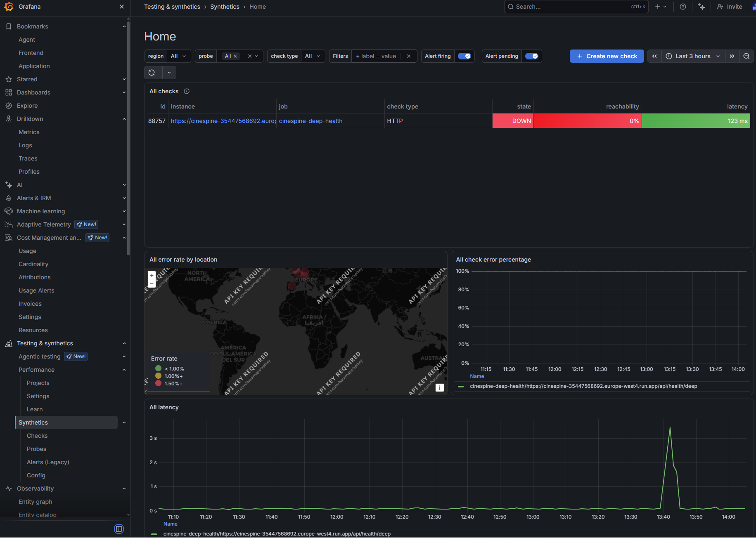Zoom out time range magnifier icon
The width and height of the screenshot is (756, 538).
coord(747,56)
